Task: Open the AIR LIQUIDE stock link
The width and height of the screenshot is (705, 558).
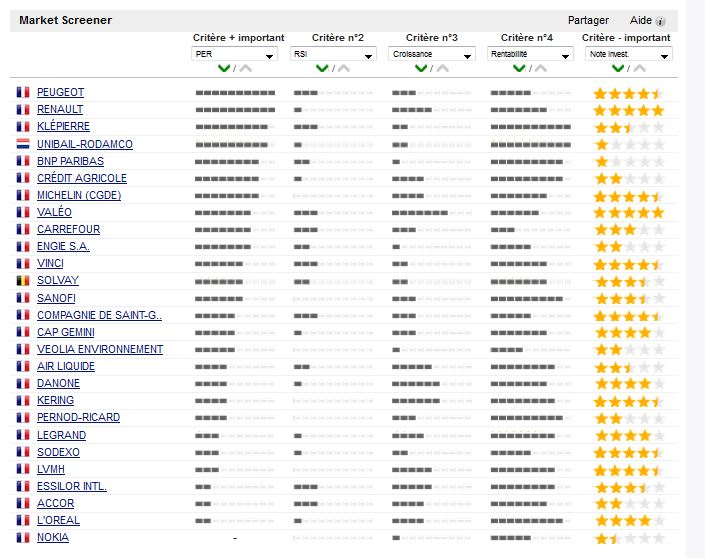Action: coord(66,366)
